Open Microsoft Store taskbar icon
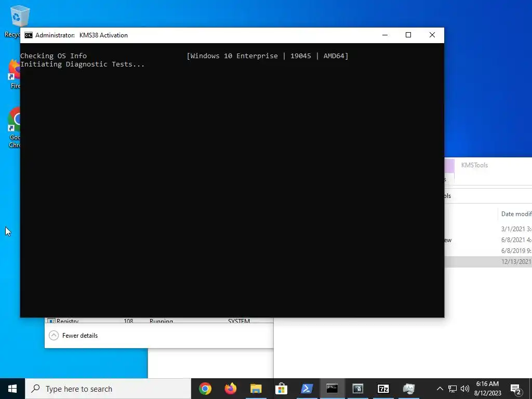The width and height of the screenshot is (532, 399). [x=281, y=389]
